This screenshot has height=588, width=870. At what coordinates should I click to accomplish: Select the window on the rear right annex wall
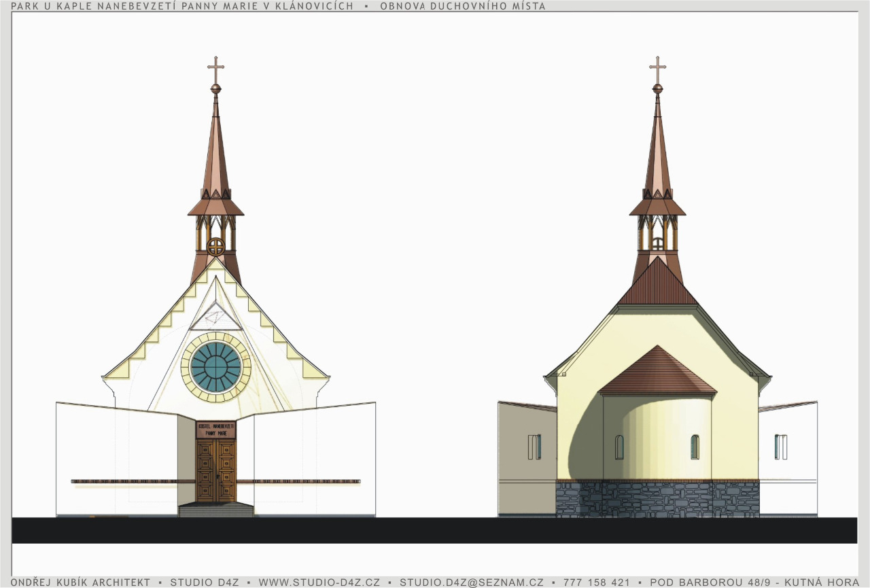coord(781,447)
